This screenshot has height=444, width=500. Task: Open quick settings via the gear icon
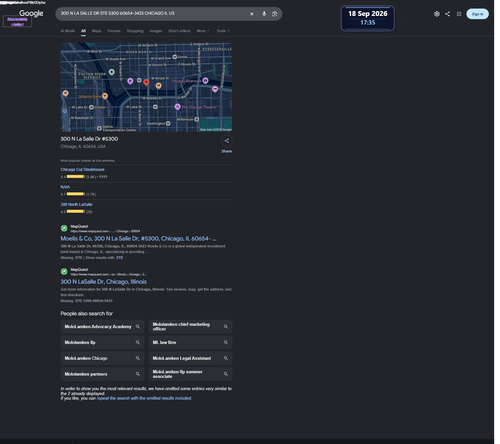[x=437, y=14]
